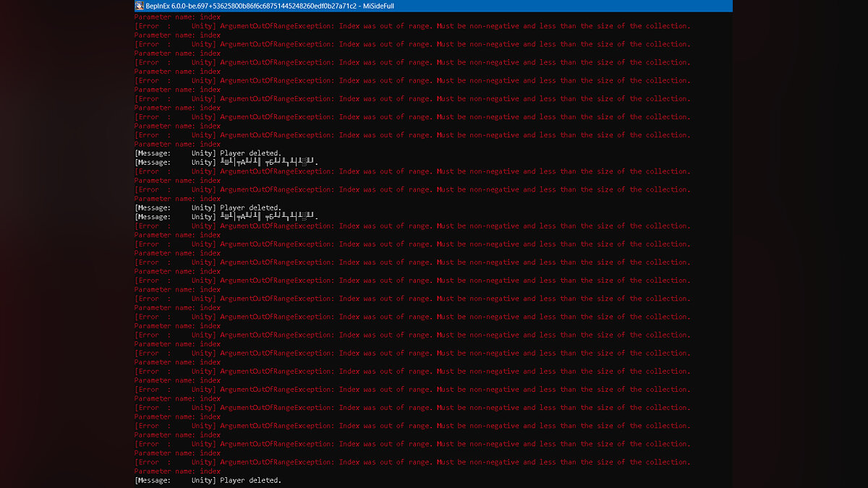Click "Unity]" tag on the bottom Player deleted line
Screen dimensions: 868x488
point(203,480)
